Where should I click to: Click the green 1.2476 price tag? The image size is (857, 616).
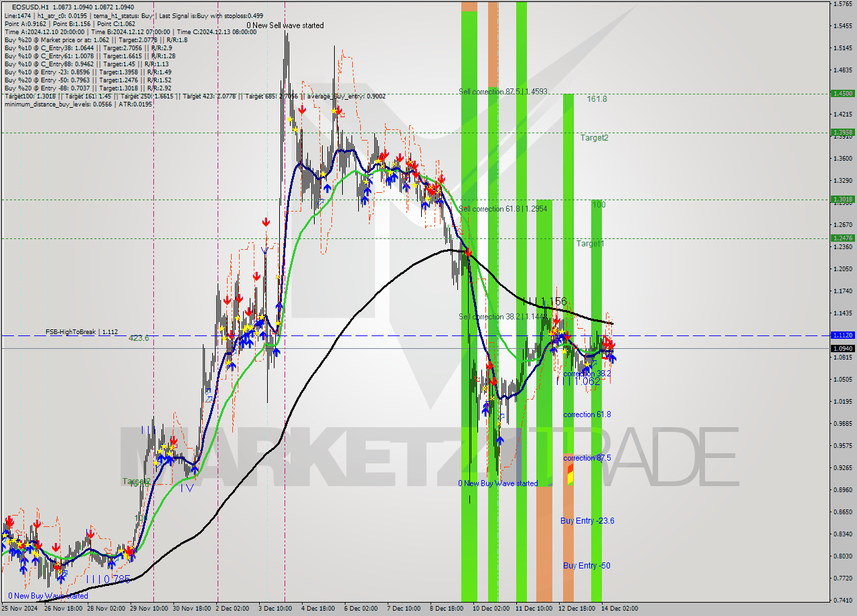[x=842, y=238]
